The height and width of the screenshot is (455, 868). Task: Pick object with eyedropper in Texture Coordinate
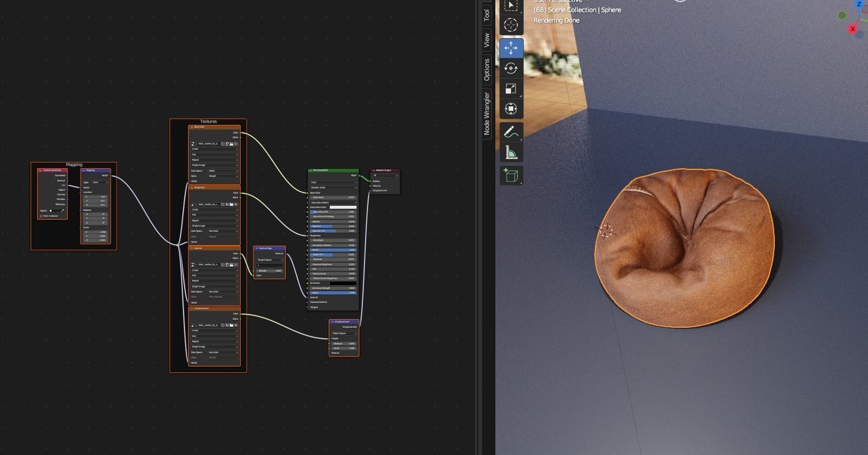pos(62,210)
